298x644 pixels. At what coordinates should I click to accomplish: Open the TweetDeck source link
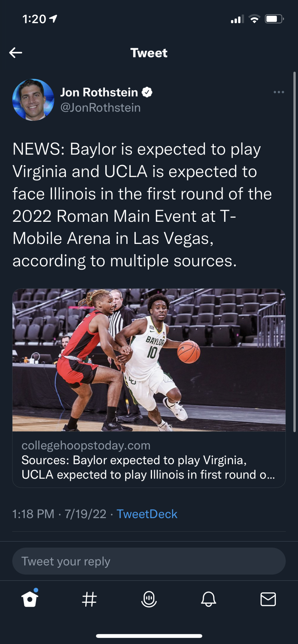147,514
